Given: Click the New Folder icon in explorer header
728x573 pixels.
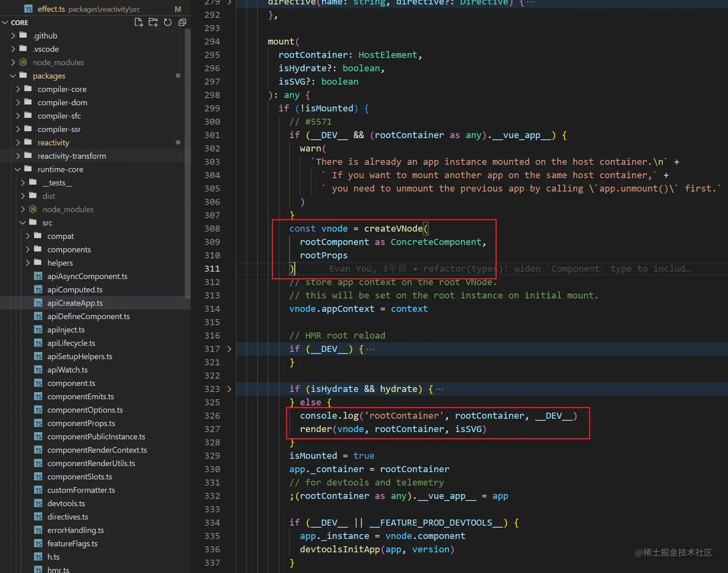Looking at the screenshot, I should 153,22.
